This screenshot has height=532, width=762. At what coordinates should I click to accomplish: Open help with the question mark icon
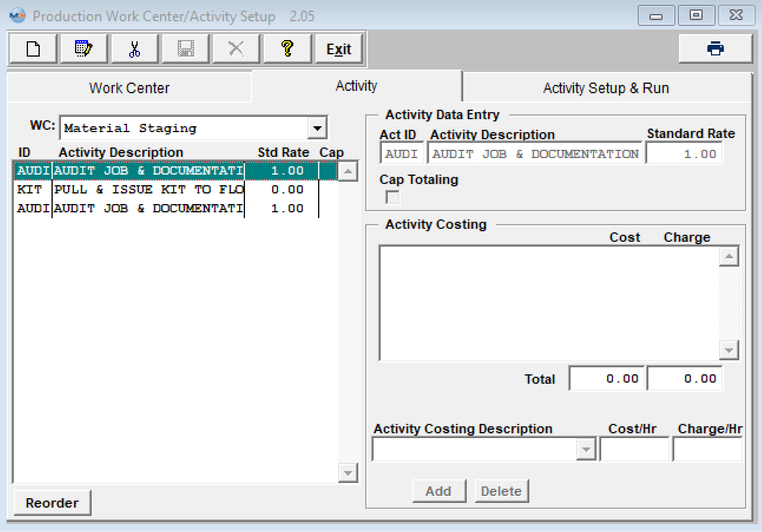[287, 49]
